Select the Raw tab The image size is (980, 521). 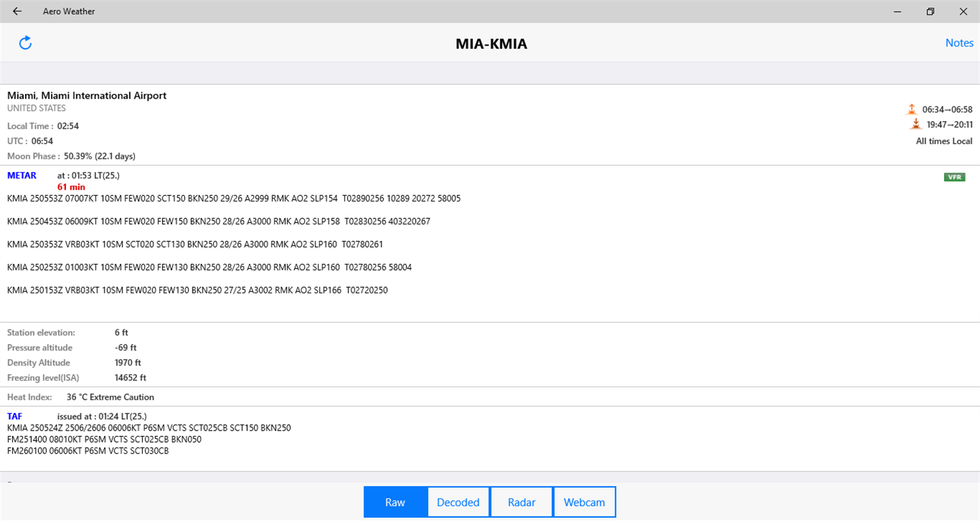(395, 502)
